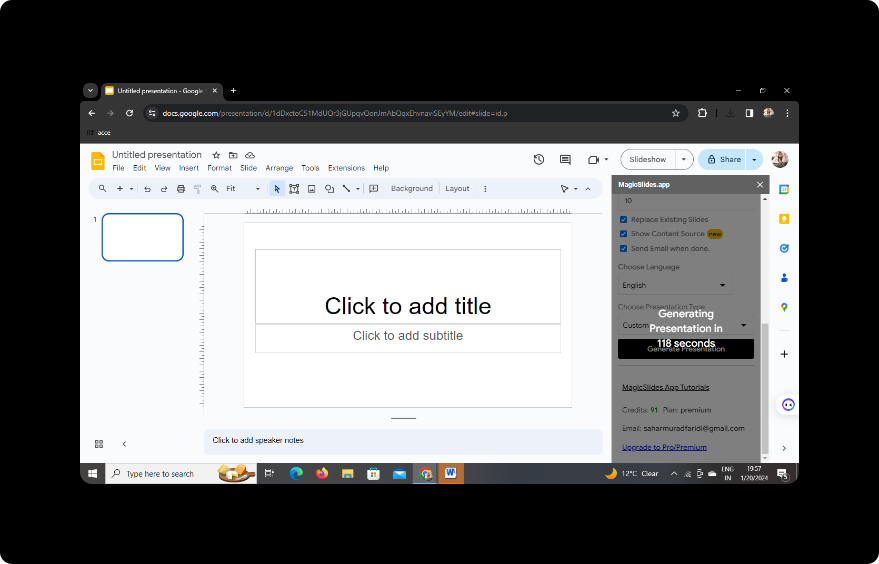879x564 pixels.
Task: Collapse the toolbar menus chevron
Action: tap(588, 189)
